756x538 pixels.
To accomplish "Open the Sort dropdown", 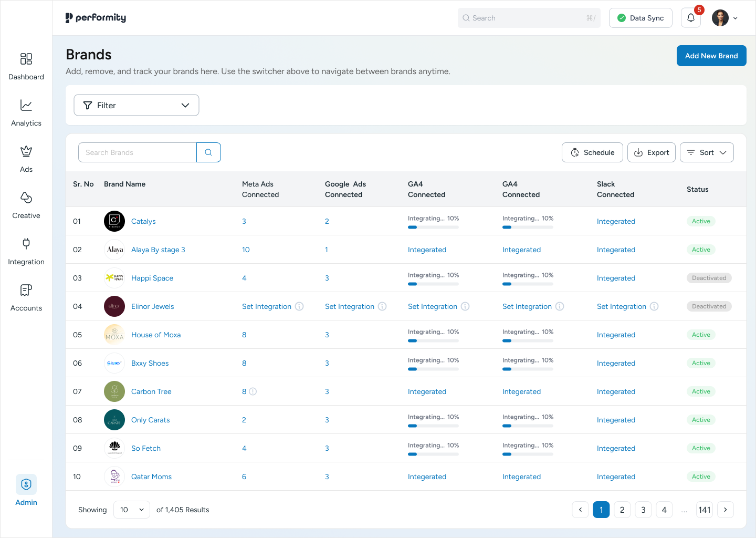I will (x=707, y=152).
